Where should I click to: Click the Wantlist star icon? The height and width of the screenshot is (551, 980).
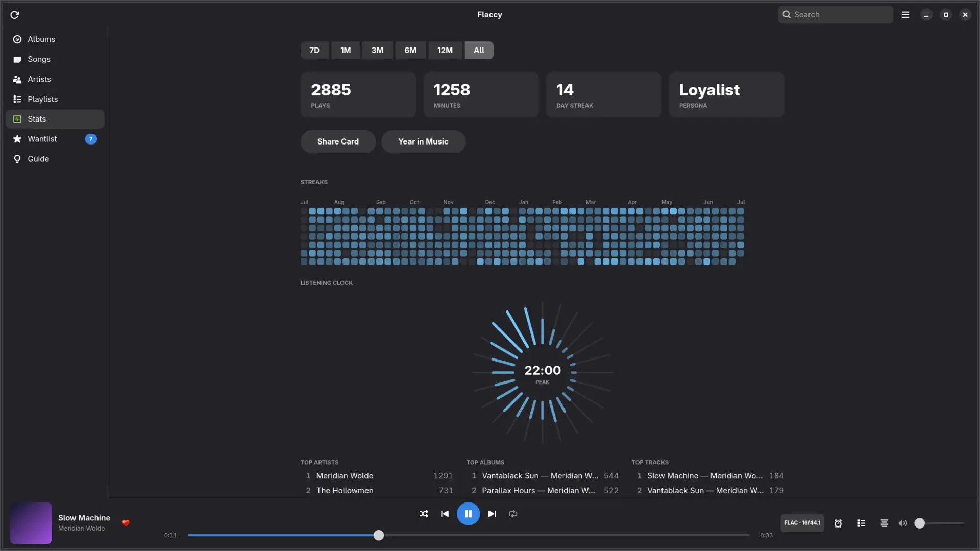coord(17,139)
